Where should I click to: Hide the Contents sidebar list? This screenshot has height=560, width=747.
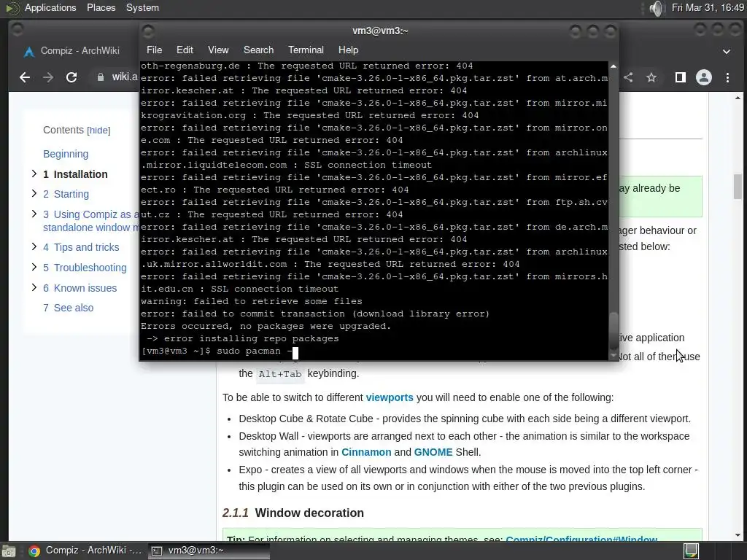[98, 131]
